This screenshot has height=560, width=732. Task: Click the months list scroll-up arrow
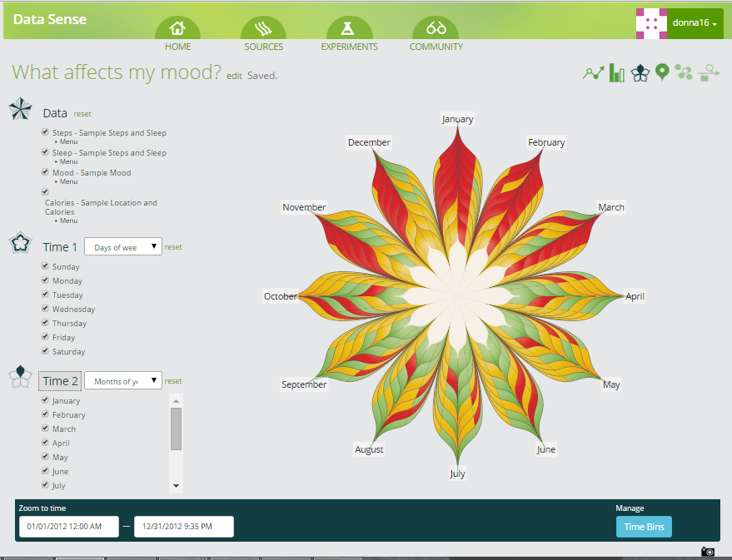tap(176, 401)
